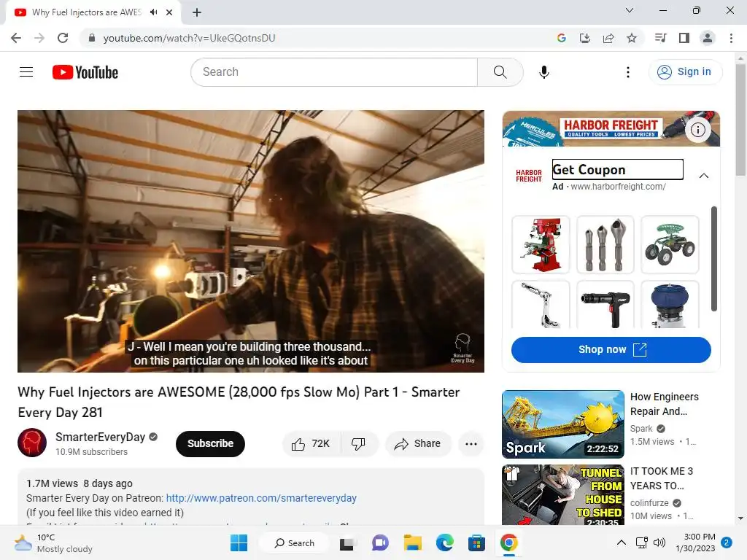
Task: Click the video player to pause
Action: point(251,241)
